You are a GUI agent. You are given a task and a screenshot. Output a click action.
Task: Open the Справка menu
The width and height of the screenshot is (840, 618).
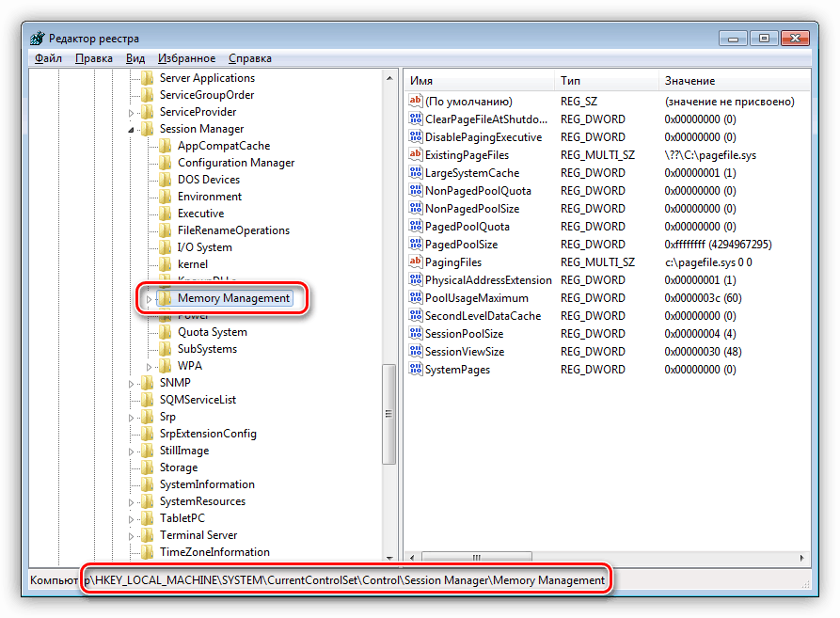pos(249,58)
